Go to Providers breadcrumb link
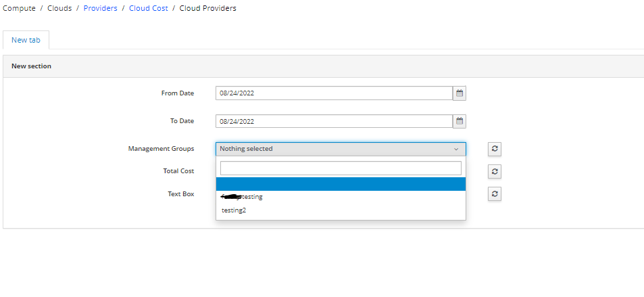Viewport: 644px width, 297px height. (x=100, y=8)
